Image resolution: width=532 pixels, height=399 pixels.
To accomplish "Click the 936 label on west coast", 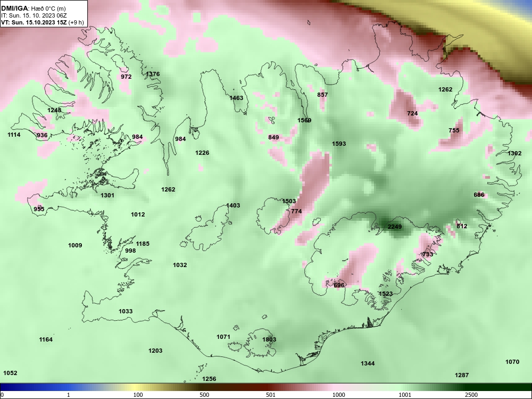I will [x=42, y=135].
